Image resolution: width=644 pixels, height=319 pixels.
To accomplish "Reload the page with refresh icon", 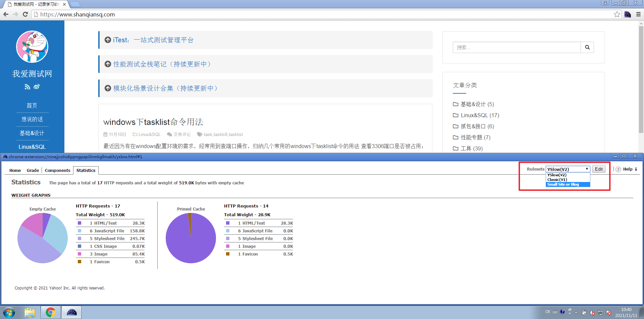I will click(x=25, y=14).
